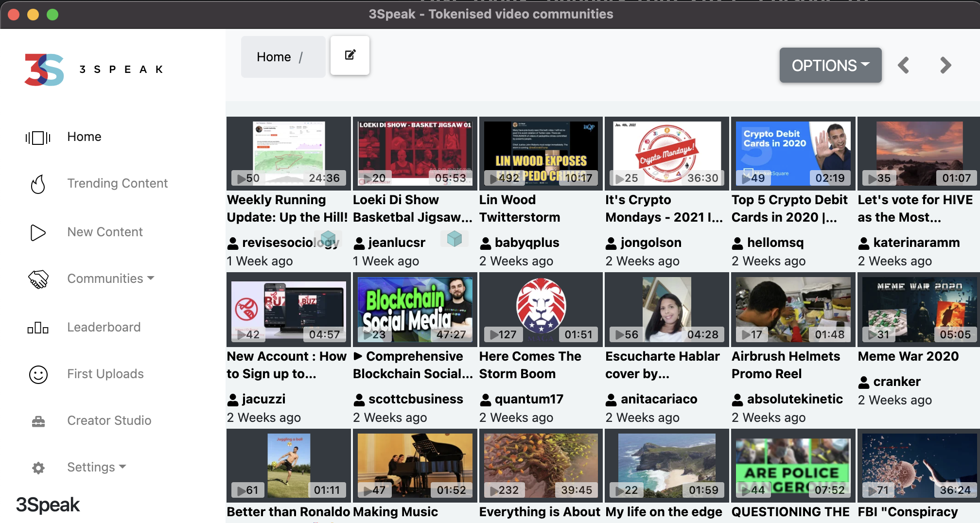Click the Home carousel icon in sidebar
Image resolution: width=980 pixels, height=523 pixels.
38,138
